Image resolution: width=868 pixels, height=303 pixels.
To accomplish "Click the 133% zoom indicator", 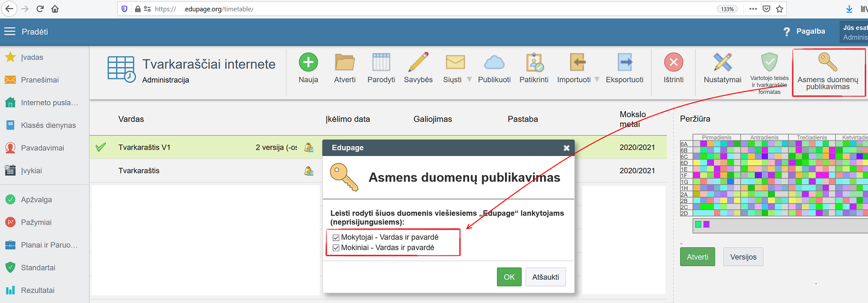I will (728, 9).
